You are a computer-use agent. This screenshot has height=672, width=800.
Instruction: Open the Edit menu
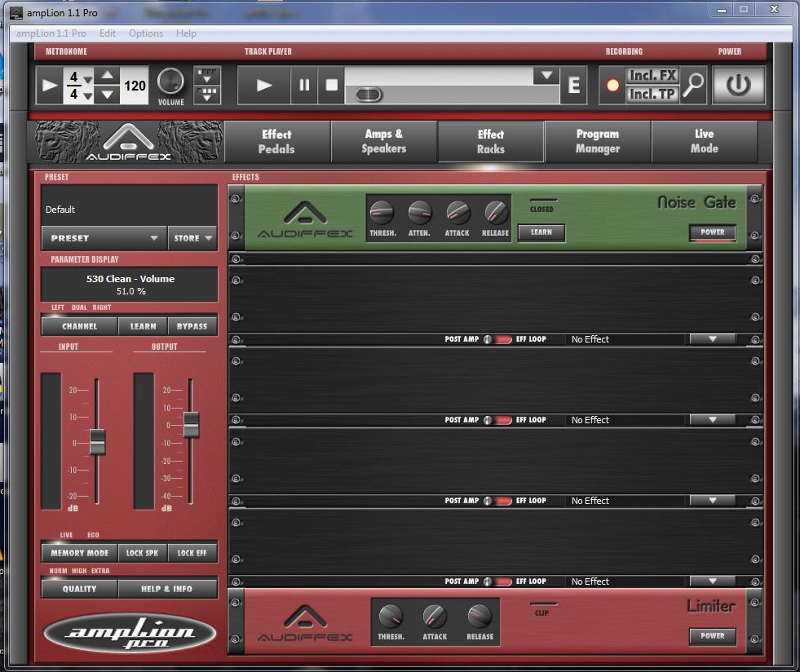click(107, 33)
